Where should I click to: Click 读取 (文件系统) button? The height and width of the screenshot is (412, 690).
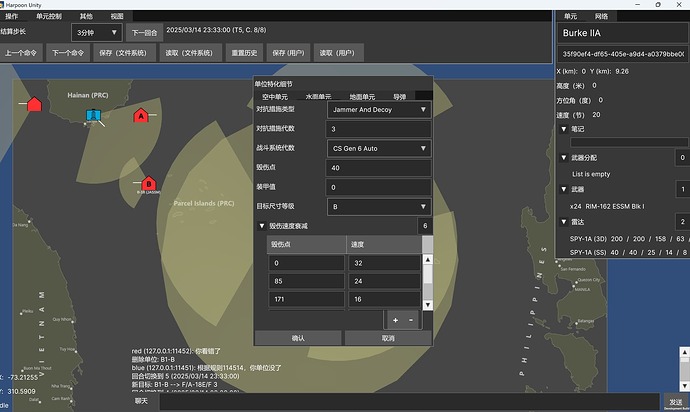[189, 53]
